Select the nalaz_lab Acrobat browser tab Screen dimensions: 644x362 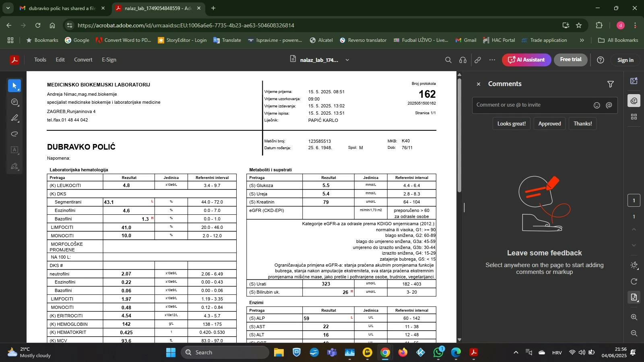(158, 8)
